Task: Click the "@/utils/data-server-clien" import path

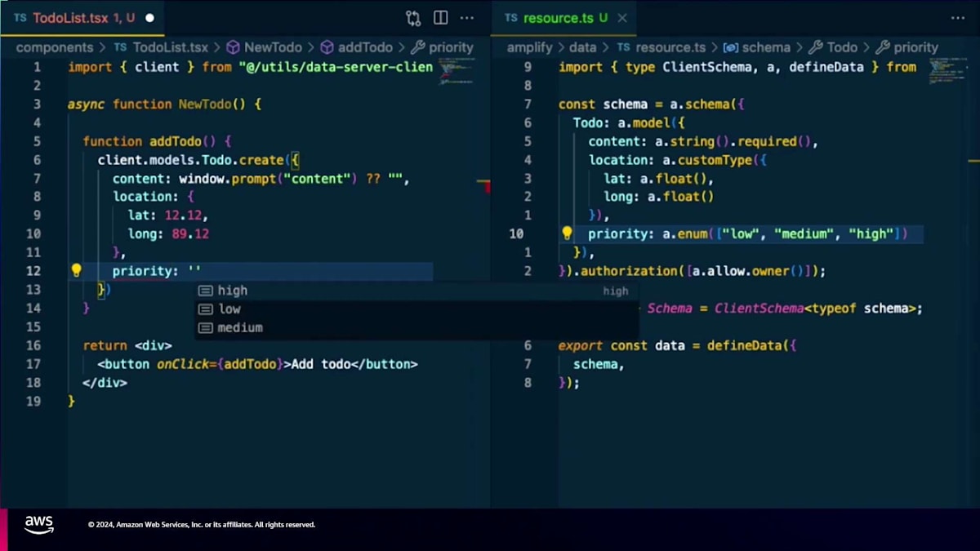Action: tap(336, 67)
